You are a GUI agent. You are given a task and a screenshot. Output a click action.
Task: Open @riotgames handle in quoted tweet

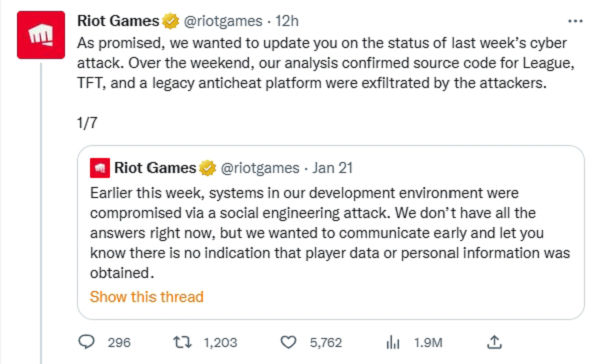tap(260, 168)
